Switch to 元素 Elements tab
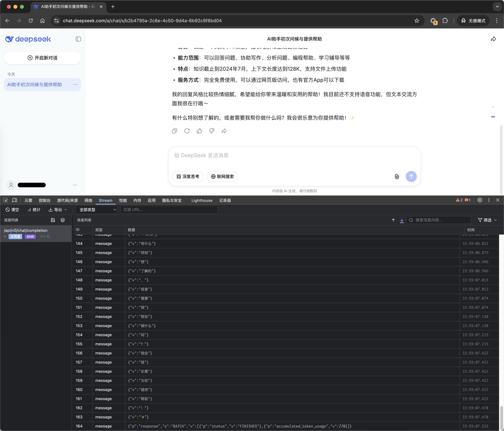504x431 pixels. coord(28,200)
